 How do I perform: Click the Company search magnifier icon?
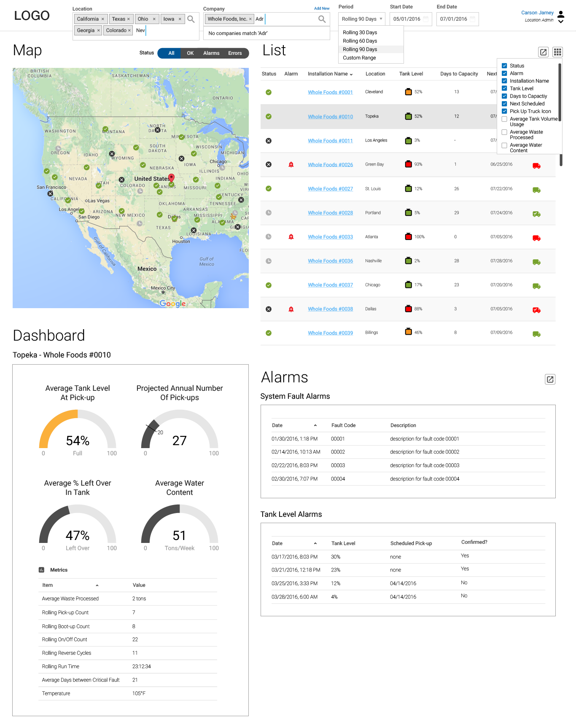click(322, 19)
